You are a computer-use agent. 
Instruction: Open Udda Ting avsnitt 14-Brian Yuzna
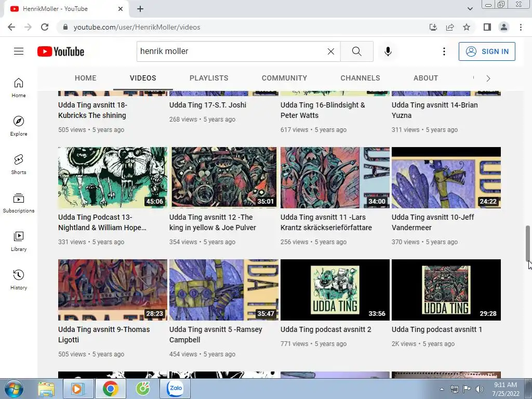[435, 110]
